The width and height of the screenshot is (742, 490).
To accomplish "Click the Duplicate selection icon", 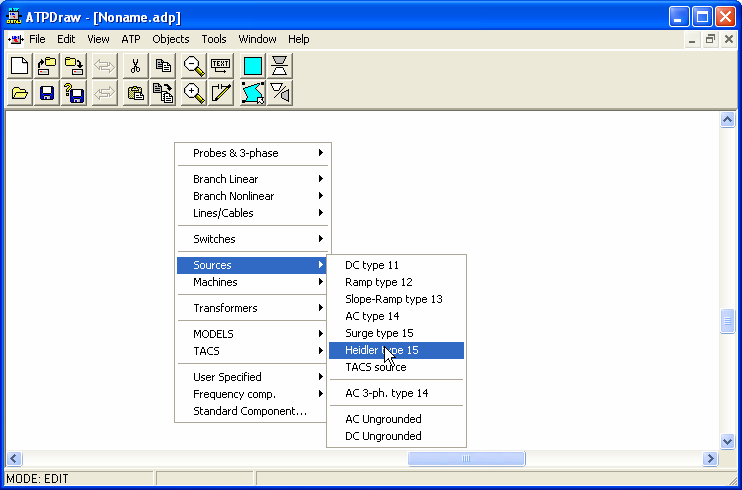I will 163,93.
